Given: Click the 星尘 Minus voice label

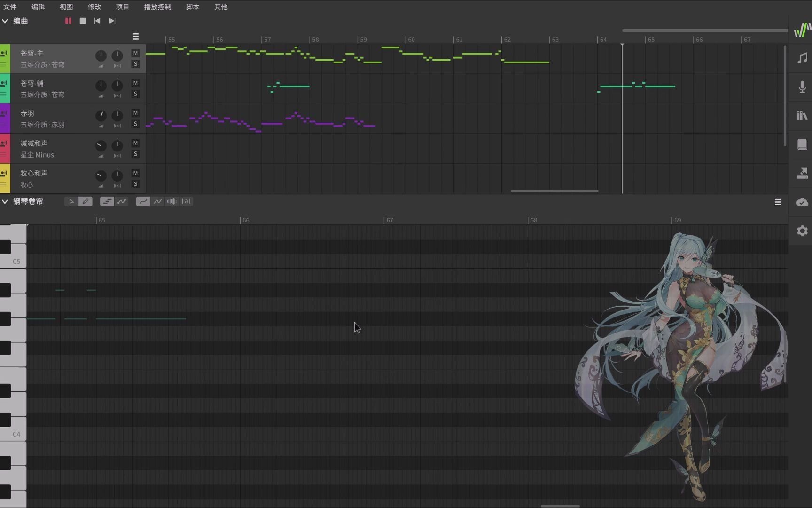Looking at the screenshot, I should click(37, 155).
